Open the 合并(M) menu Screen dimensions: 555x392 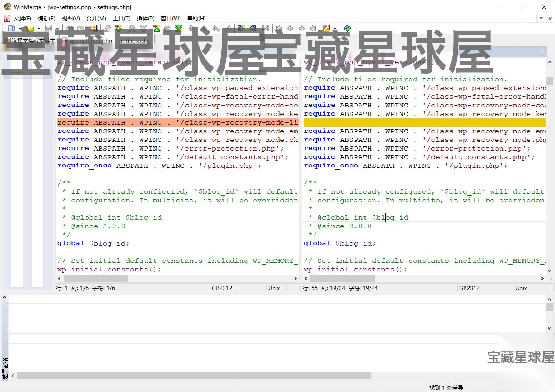[x=96, y=19]
